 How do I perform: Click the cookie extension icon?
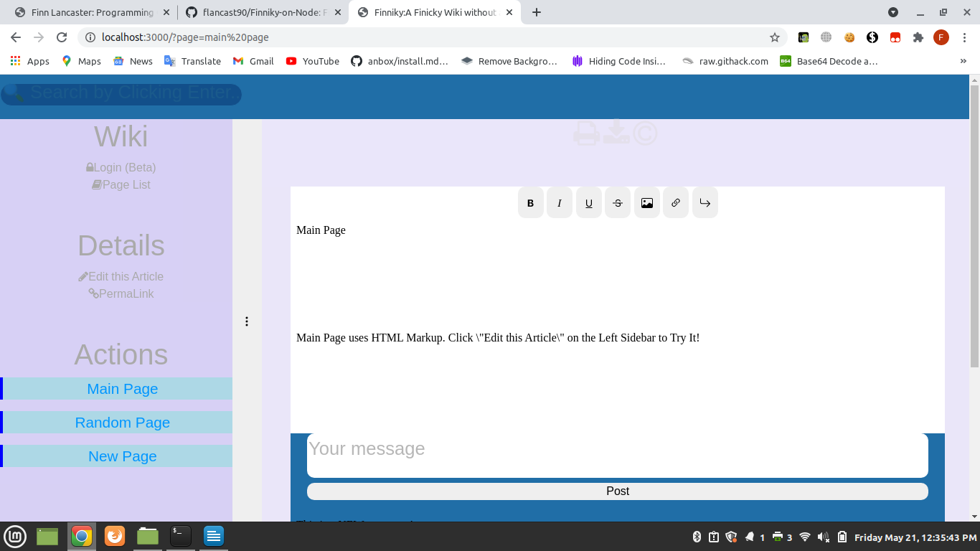tap(849, 37)
